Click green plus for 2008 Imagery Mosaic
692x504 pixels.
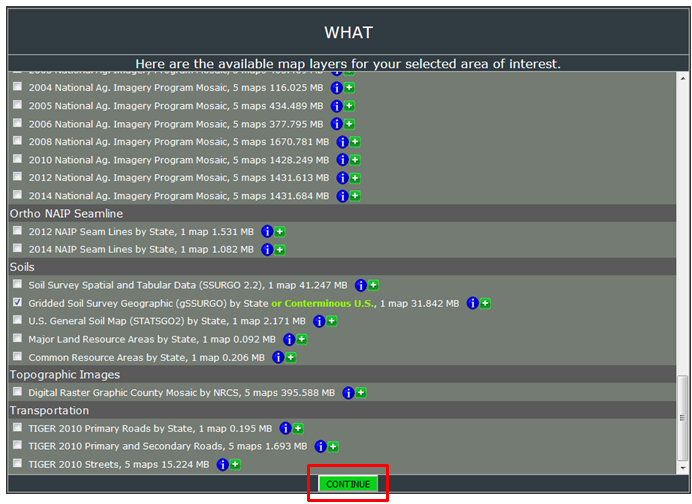[x=355, y=142]
